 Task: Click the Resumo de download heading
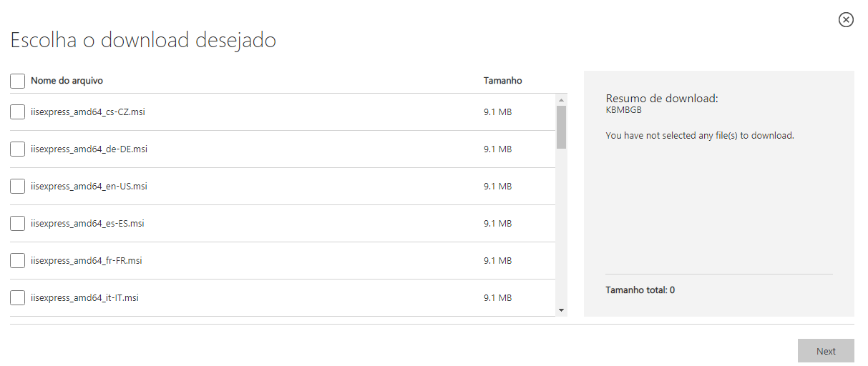coord(661,99)
